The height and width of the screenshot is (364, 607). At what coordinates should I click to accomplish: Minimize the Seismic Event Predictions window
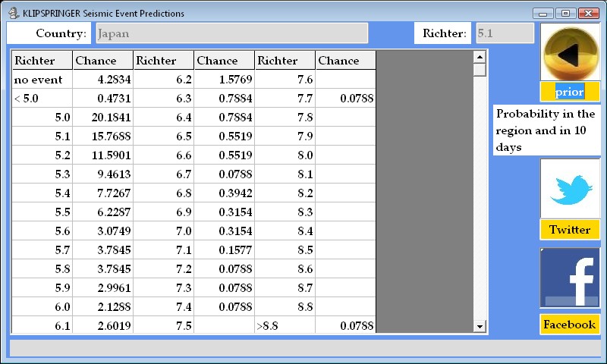pos(543,14)
